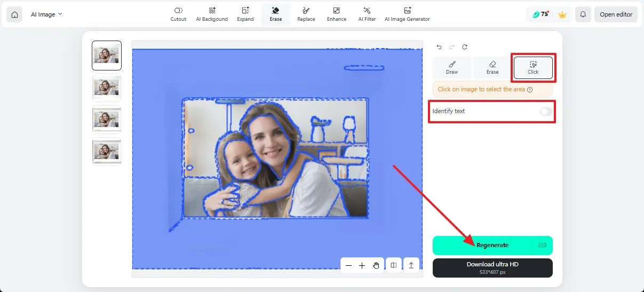Choose the Draw brush mode
Viewport: 644px width, 292px height.
point(452,68)
